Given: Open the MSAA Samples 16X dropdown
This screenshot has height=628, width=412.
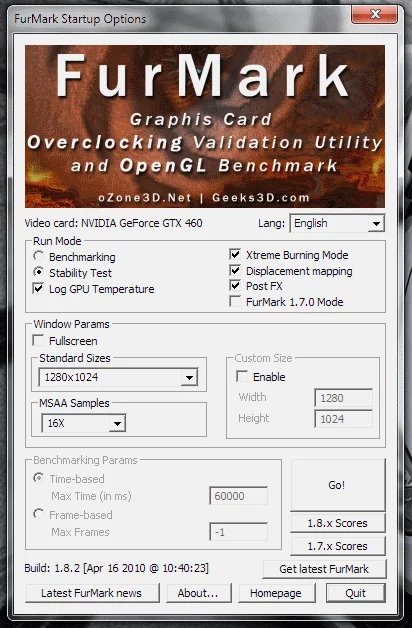Looking at the screenshot, I should coord(84,423).
